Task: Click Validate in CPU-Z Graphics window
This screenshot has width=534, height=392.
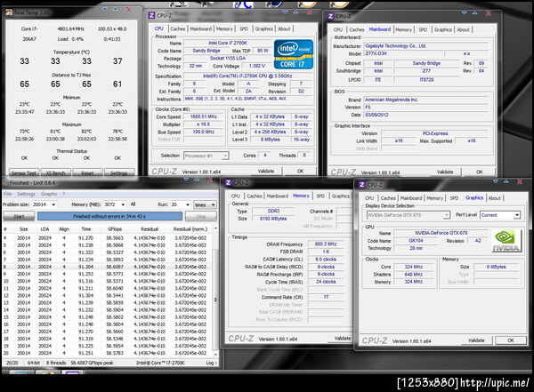Action: click(476, 340)
